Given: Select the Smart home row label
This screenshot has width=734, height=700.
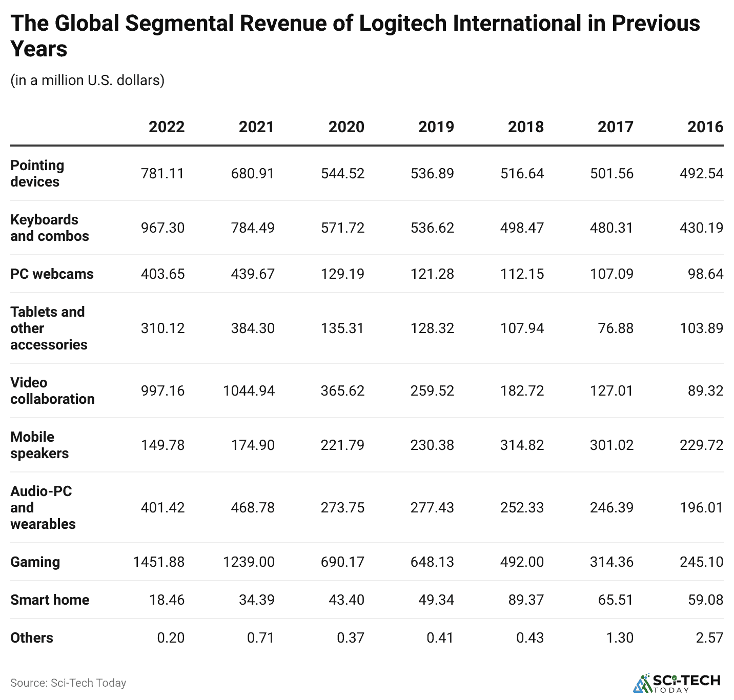Looking at the screenshot, I should tap(50, 600).
